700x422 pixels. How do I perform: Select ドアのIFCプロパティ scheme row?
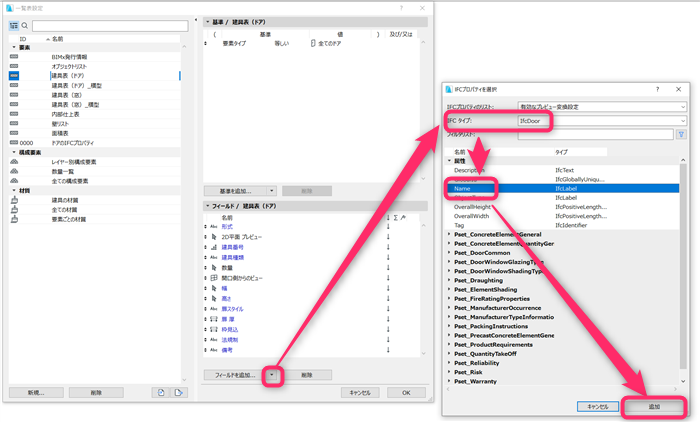95,143
